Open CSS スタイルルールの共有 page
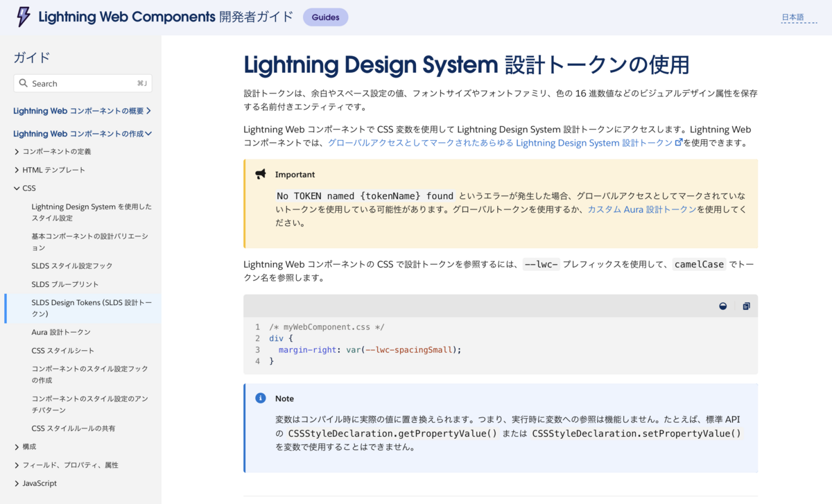 pos(73,428)
